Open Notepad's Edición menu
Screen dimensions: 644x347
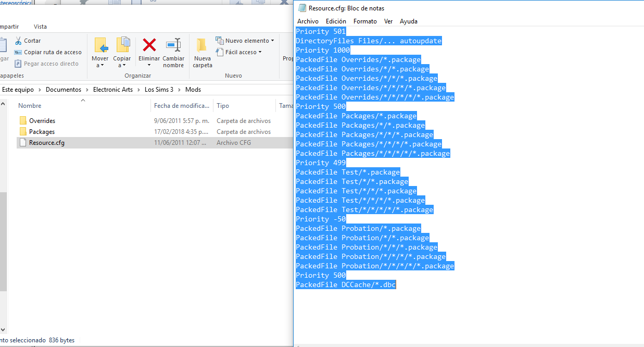click(x=336, y=21)
